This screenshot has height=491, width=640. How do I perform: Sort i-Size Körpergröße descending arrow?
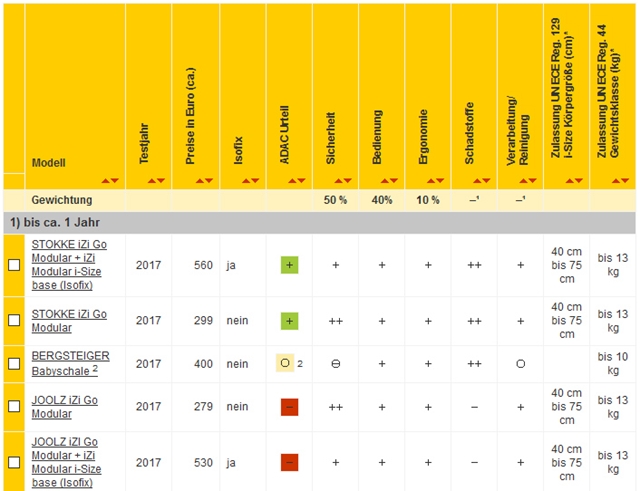579,180
